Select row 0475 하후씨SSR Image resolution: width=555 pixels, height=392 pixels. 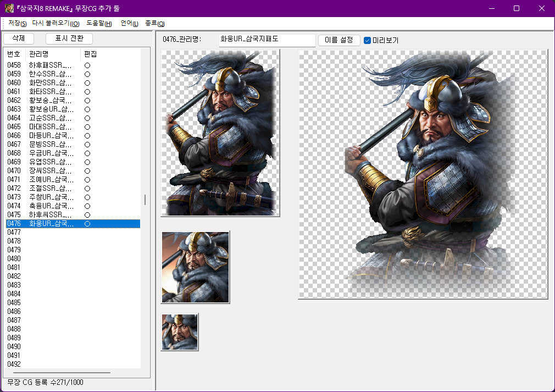[73, 215]
